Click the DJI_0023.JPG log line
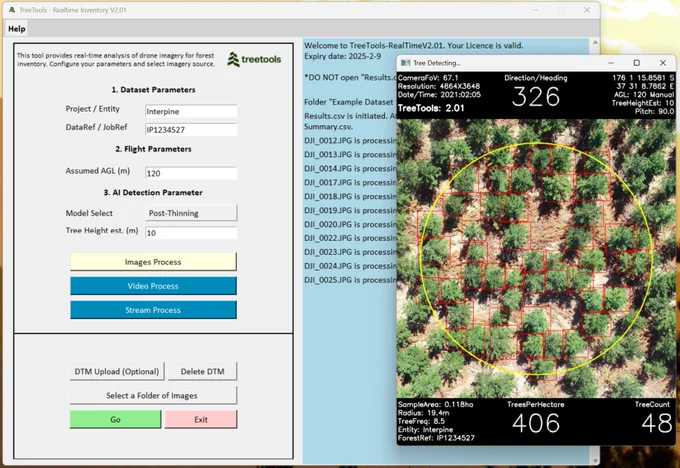This screenshot has width=680, height=468. (350, 252)
